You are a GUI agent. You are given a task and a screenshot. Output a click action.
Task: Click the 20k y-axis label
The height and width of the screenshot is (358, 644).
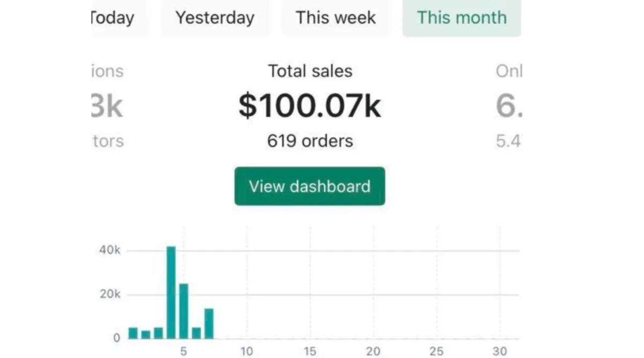tap(110, 294)
